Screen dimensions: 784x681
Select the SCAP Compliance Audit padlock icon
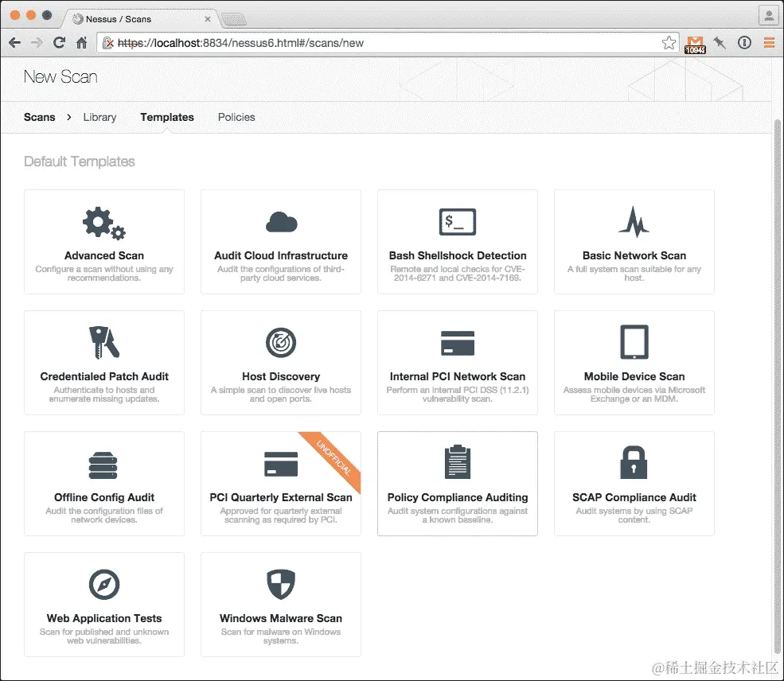pos(634,462)
